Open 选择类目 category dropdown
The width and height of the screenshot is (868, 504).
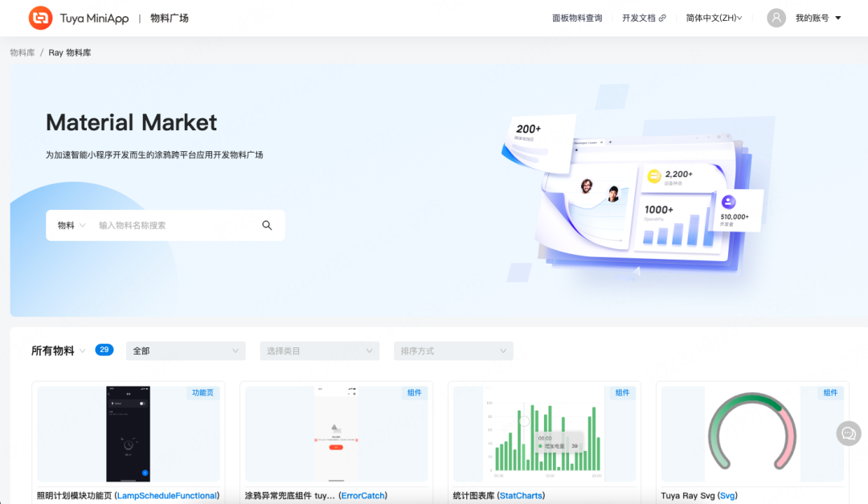tap(319, 351)
